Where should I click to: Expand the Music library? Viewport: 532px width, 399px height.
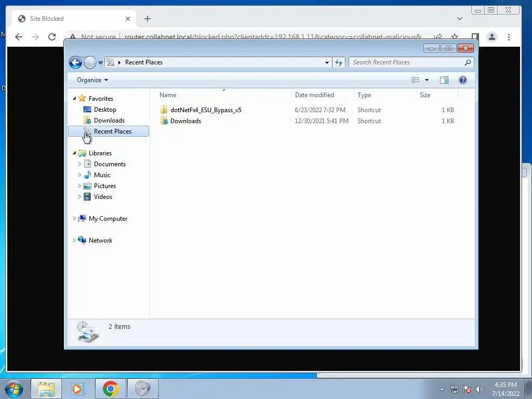pyautogui.click(x=79, y=175)
